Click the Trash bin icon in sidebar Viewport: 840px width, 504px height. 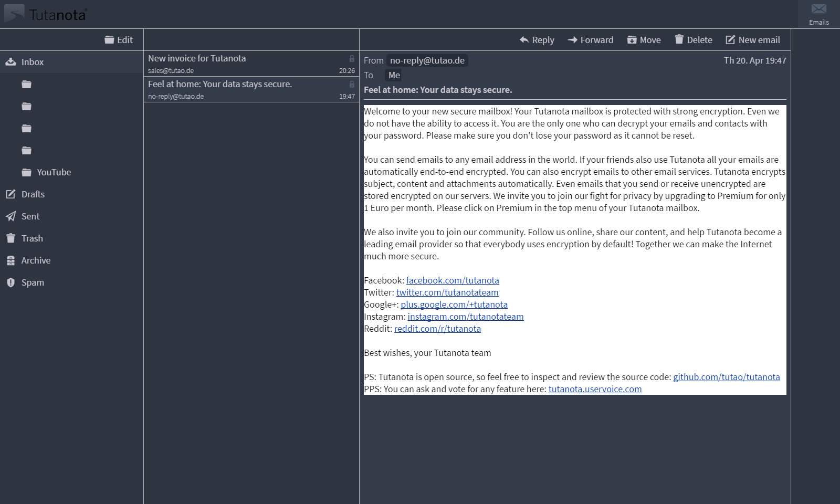pyautogui.click(x=10, y=238)
